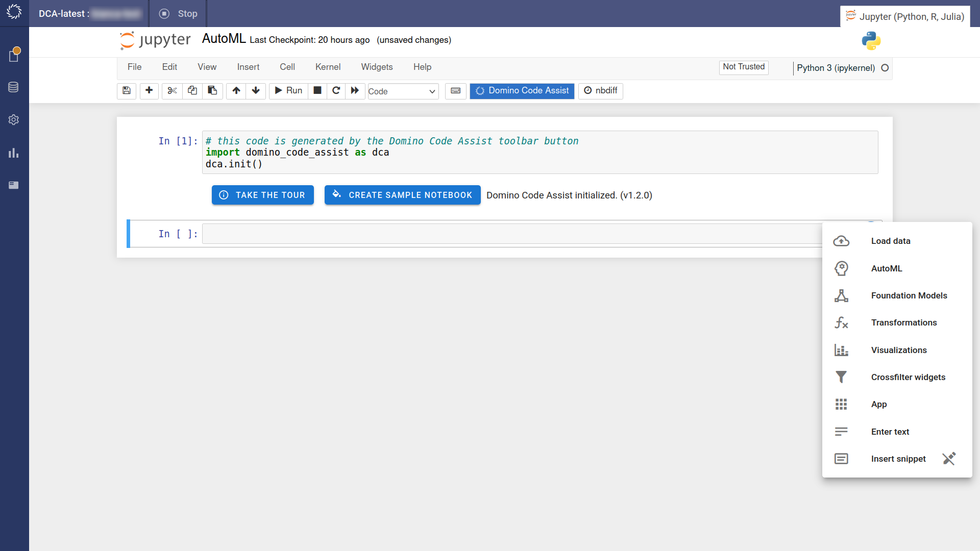This screenshot has width=980, height=551.
Task: Click the AutoML icon in the side menu
Action: 841,268
